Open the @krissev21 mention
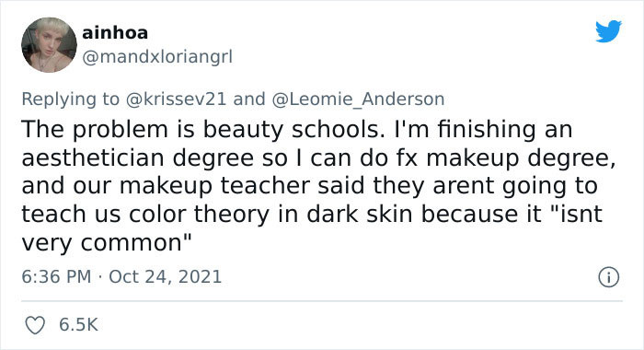The width and height of the screenshot is (644, 350). coord(176,99)
